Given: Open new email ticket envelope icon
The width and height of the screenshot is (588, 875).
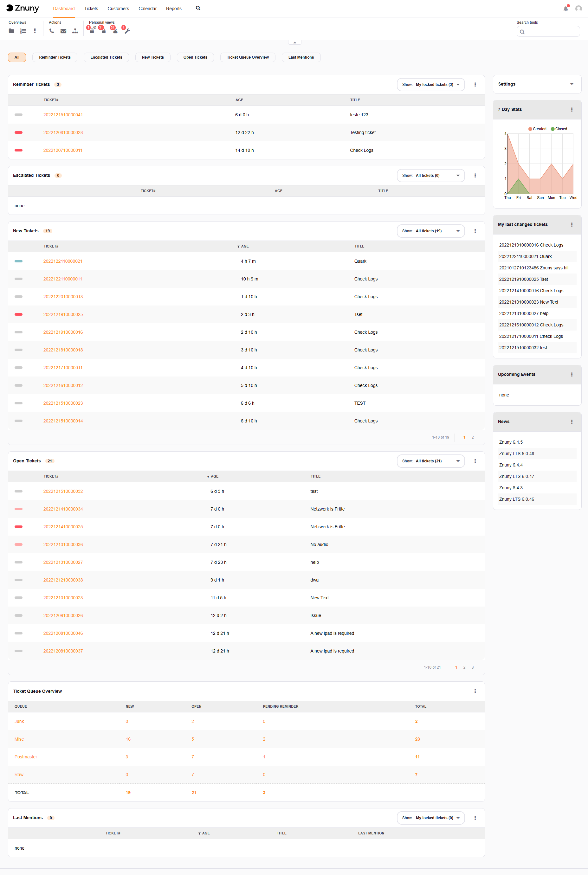Looking at the screenshot, I should pos(63,31).
